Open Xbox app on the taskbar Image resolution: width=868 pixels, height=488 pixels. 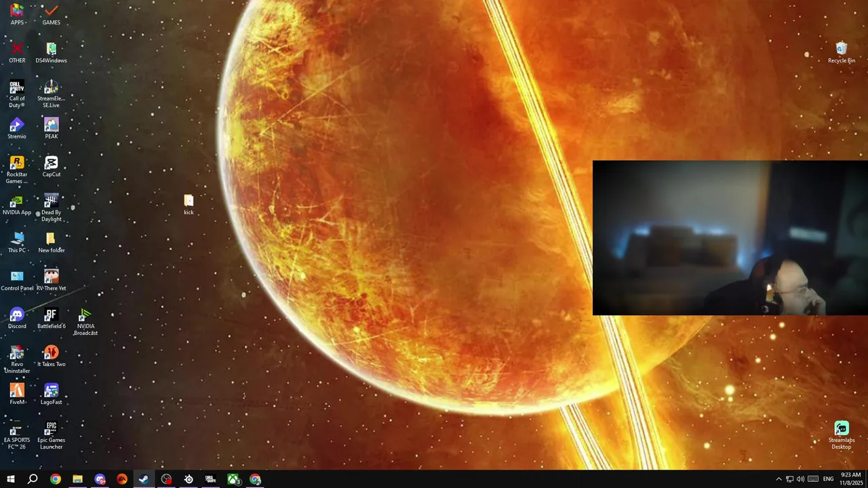click(x=233, y=479)
